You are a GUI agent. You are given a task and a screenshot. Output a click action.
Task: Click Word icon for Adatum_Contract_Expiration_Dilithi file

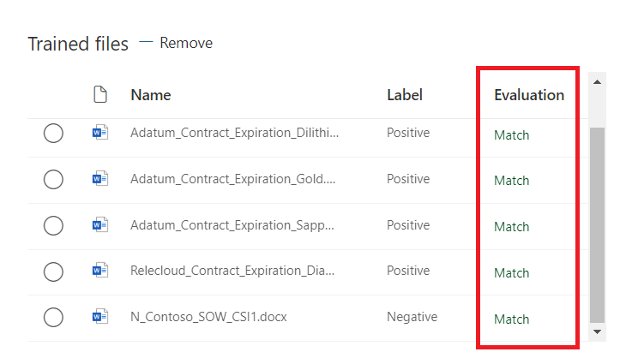click(100, 133)
